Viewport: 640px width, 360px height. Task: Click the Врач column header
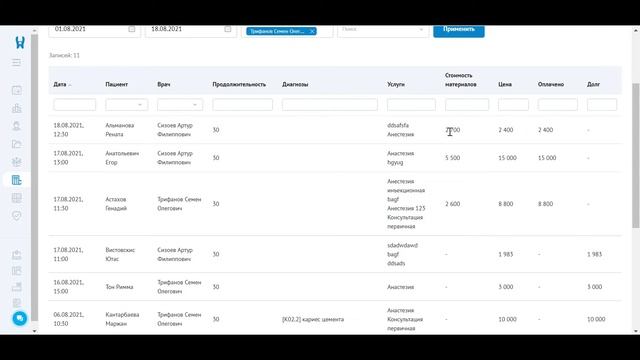click(164, 84)
